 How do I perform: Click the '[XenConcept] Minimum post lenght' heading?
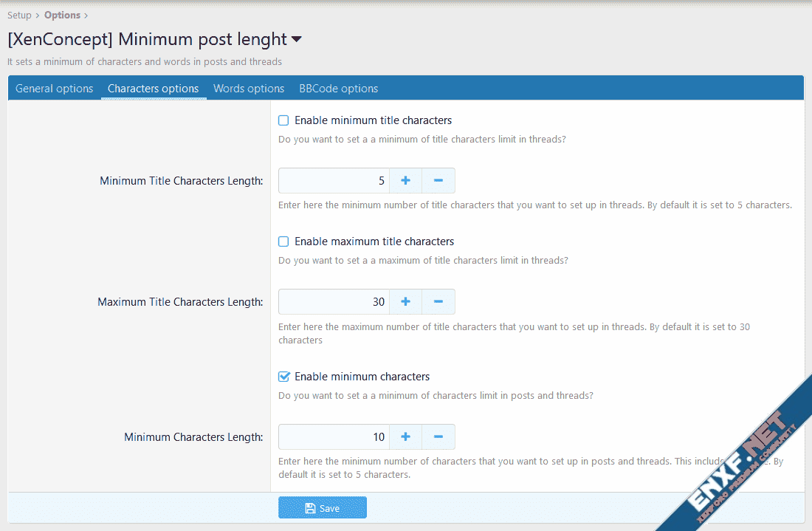[x=147, y=39]
